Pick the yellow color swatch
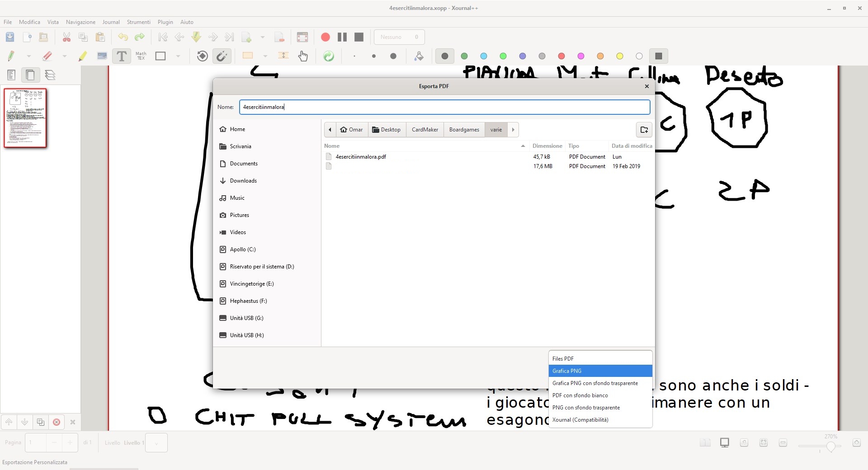 tap(620, 56)
